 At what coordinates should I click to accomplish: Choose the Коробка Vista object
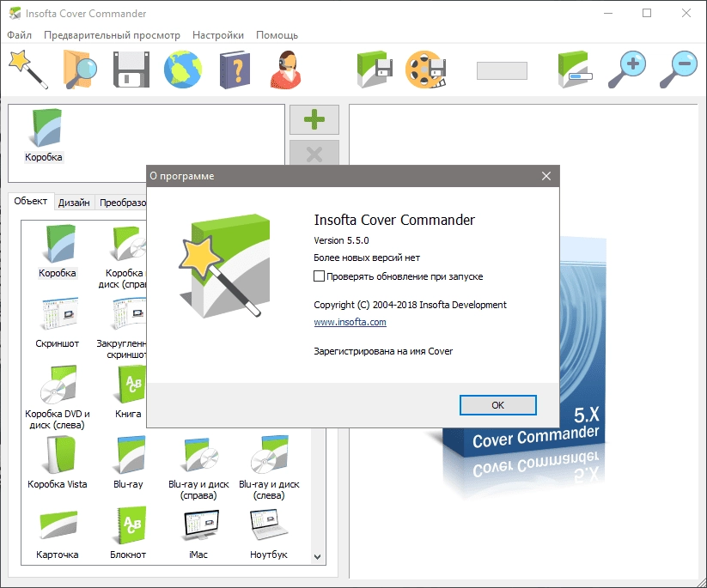tap(58, 464)
